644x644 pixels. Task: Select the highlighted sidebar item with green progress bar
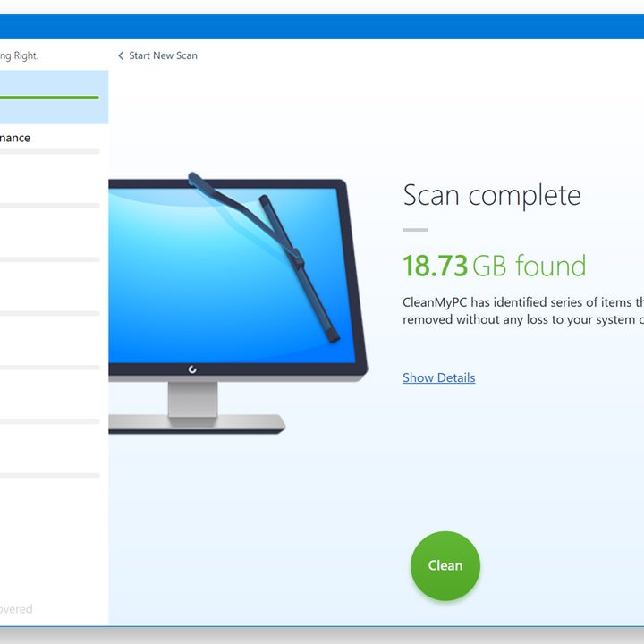click(54, 97)
